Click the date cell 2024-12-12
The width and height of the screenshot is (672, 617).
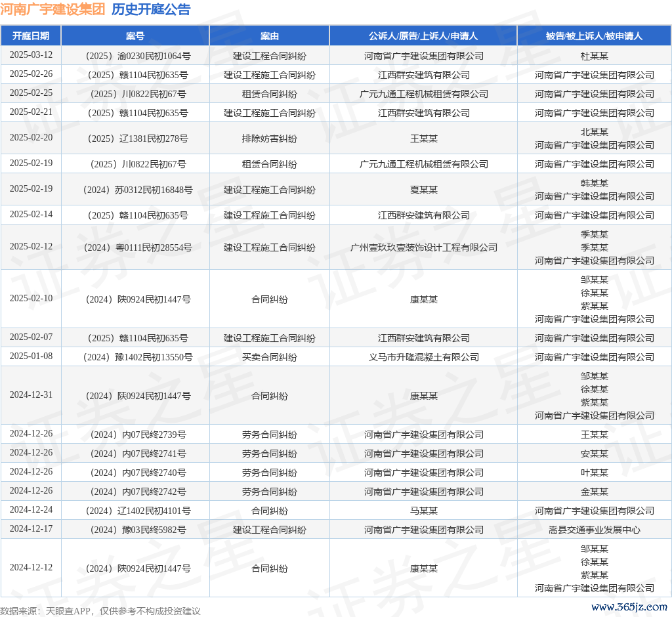(x=31, y=568)
